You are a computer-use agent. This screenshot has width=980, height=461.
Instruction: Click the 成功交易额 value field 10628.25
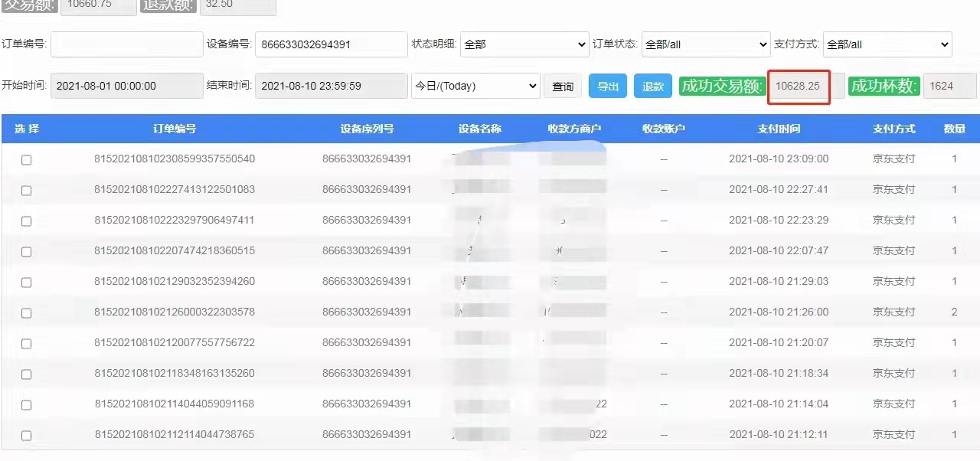(798, 86)
